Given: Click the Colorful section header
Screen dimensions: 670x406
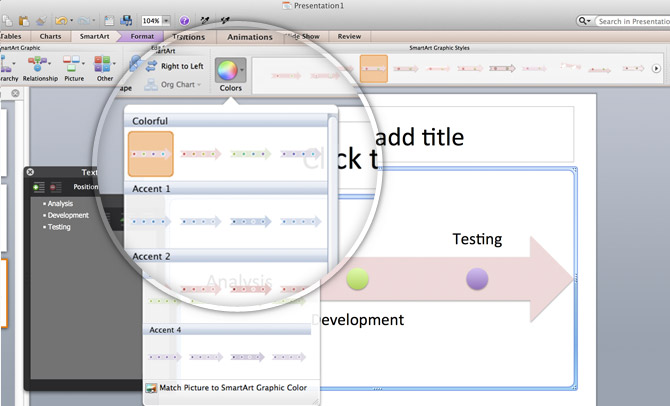Looking at the screenshot, I should coord(226,121).
